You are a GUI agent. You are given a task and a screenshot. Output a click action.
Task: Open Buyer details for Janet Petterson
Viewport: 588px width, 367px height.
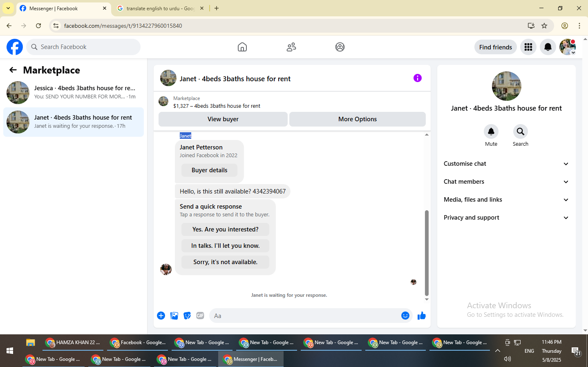tap(209, 170)
